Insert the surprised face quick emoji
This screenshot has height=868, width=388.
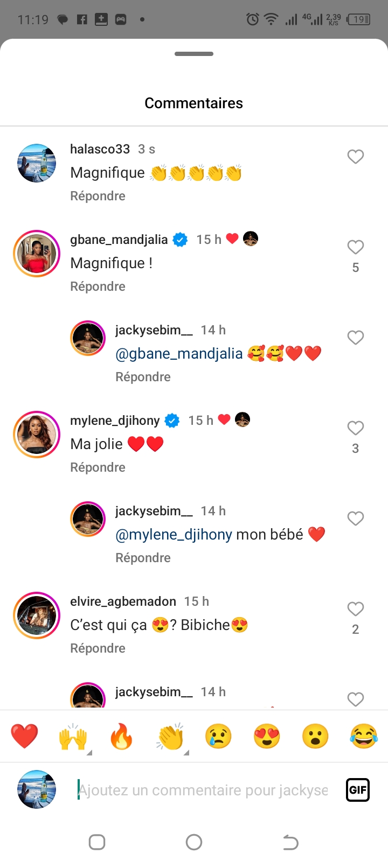click(315, 736)
